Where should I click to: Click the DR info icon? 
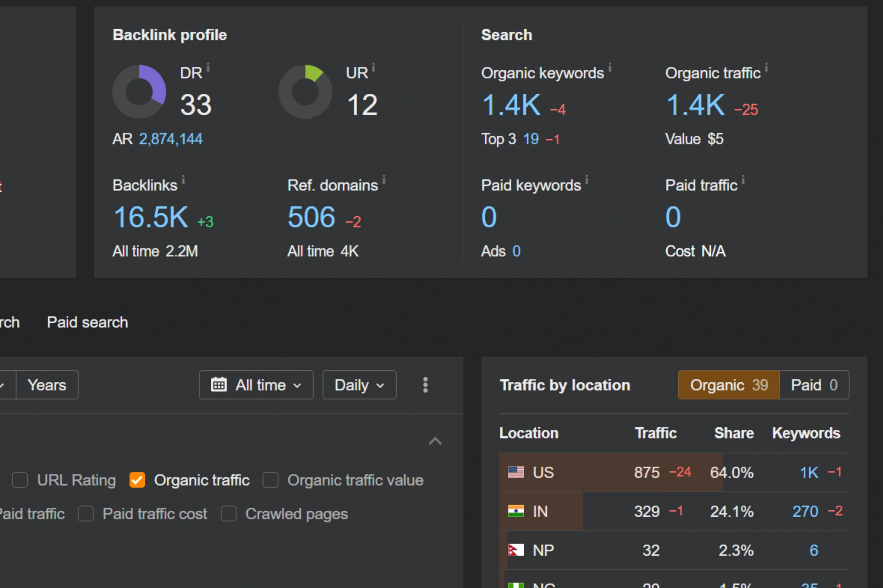point(208,68)
